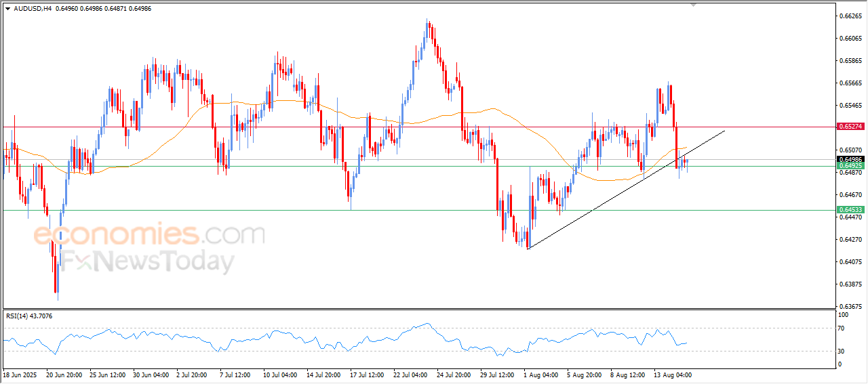Click the 30 Jun 04:00 time label
Image resolution: width=868 pixels, height=384 pixels.
coord(152,375)
